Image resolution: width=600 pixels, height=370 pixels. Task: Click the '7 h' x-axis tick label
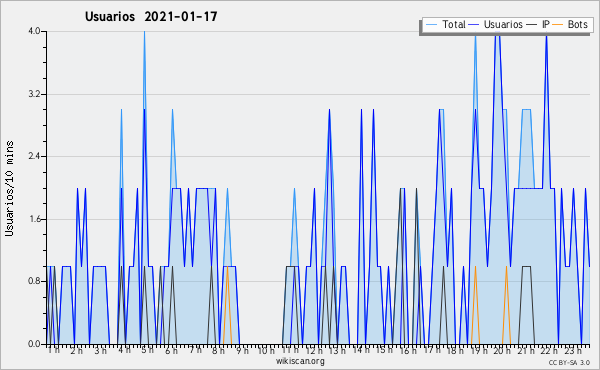(x=195, y=350)
